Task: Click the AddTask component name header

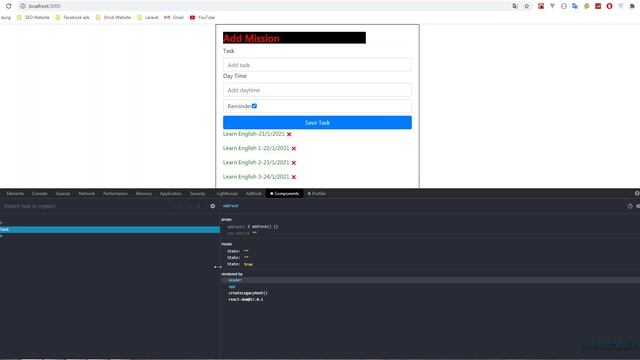Action: point(230,206)
